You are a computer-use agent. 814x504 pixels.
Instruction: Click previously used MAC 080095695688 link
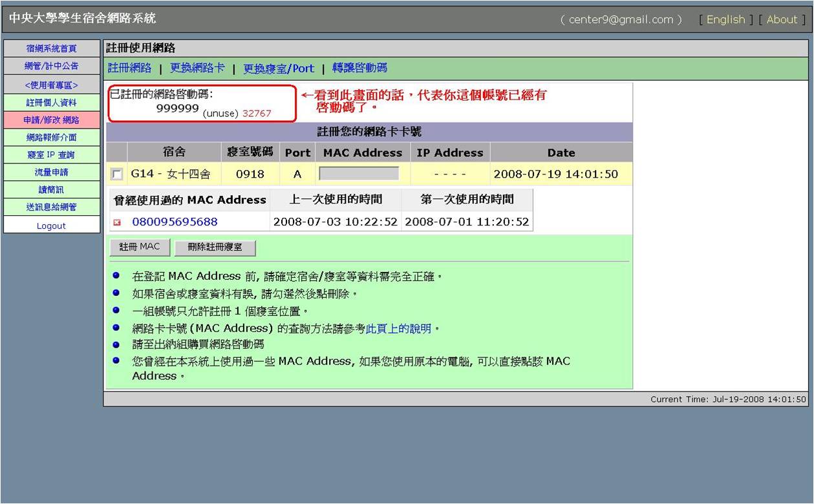(175, 222)
